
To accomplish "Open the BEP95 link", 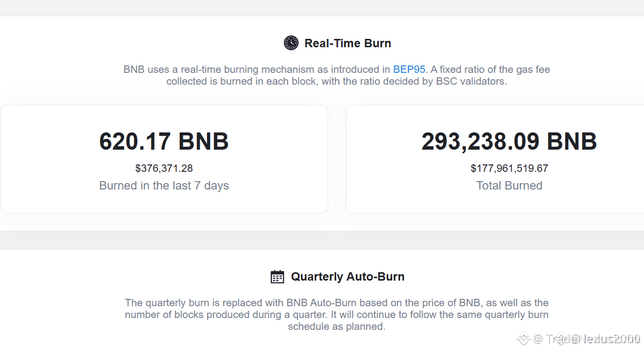I will (x=409, y=69).
